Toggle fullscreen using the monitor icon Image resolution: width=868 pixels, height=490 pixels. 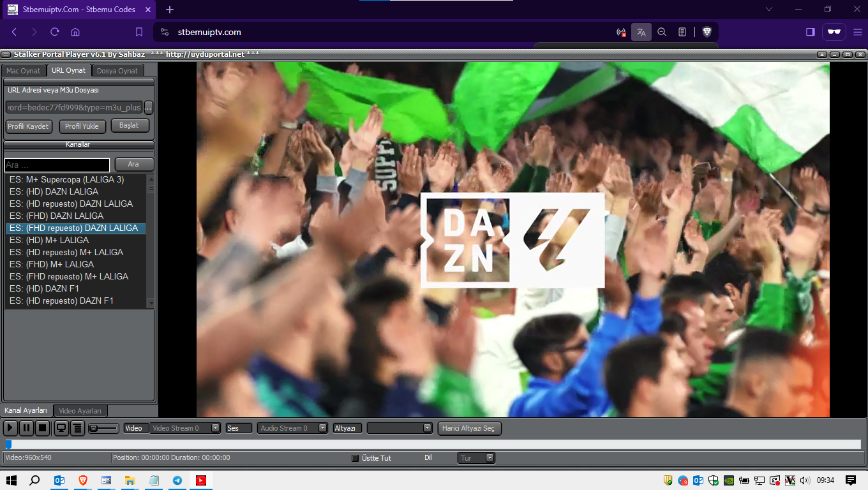tap(61, 428)
